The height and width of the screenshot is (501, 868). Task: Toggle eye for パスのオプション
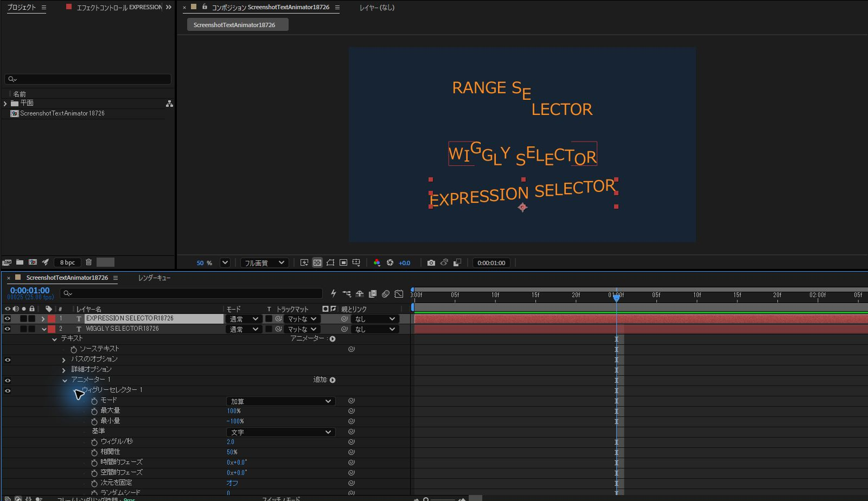coord(8,360)
